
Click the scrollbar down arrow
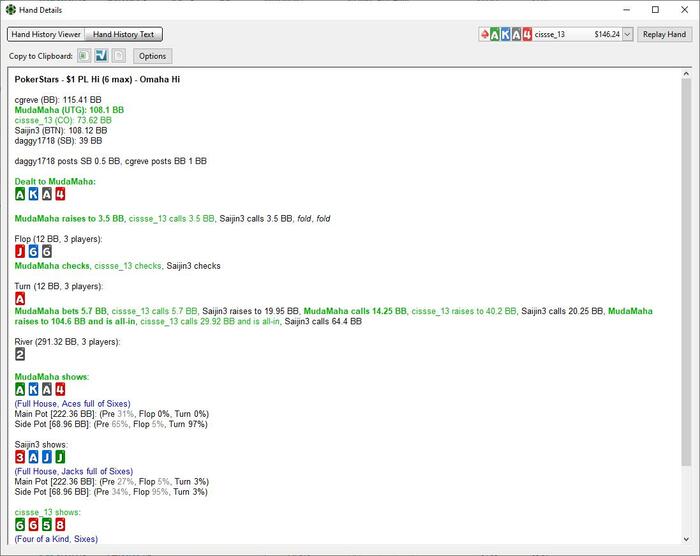(686, 539)
